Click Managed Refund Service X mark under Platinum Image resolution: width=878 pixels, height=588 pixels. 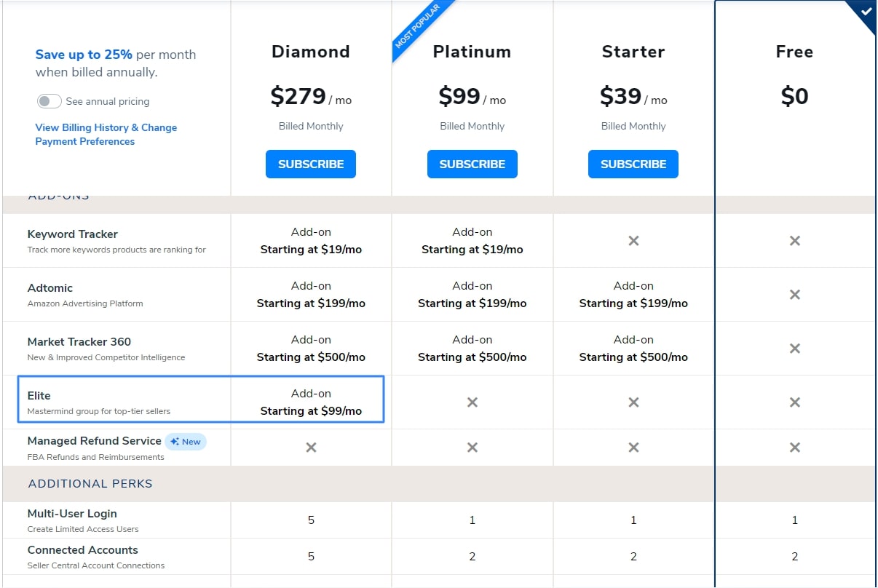click(x=472, y=448)
